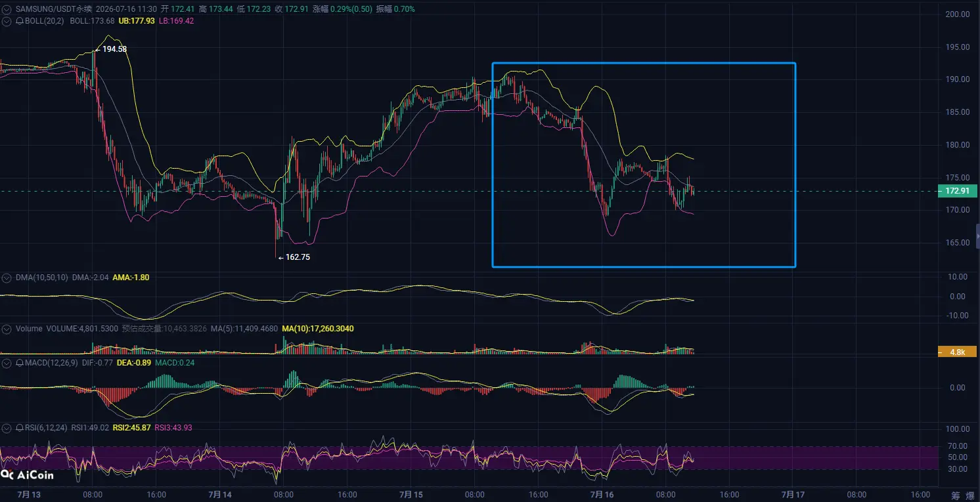Collapse the RSI(6,12,24) indicator panel
980x502 pixels.
coord(7,428)
